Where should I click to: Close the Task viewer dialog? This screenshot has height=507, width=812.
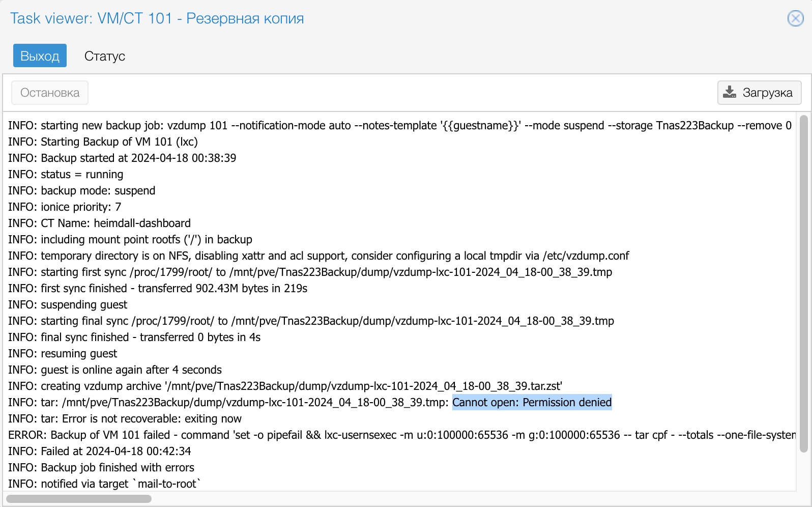[795, 18]
